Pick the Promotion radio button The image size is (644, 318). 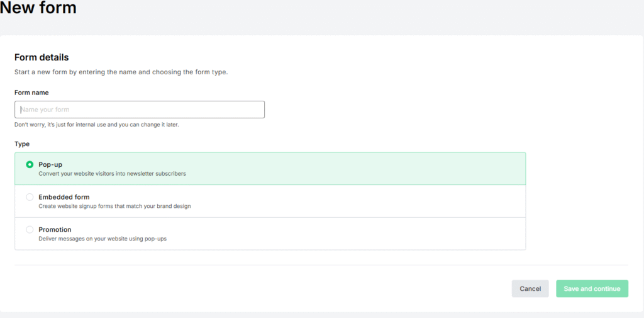[30, 230]
